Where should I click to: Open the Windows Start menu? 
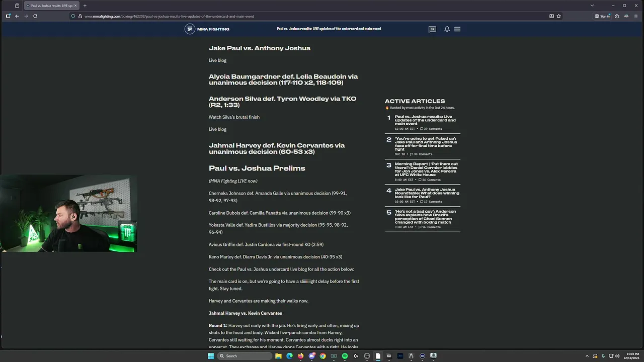click(211, 356)
